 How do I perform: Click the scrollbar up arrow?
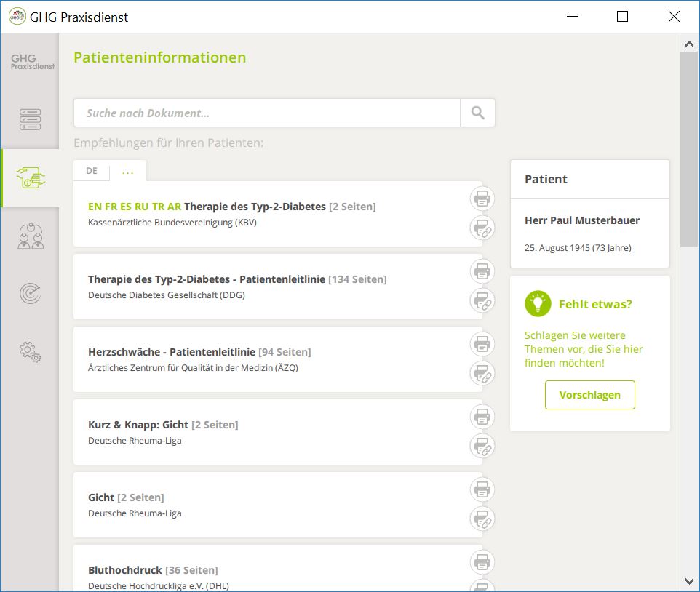click(x=689, y=44)
